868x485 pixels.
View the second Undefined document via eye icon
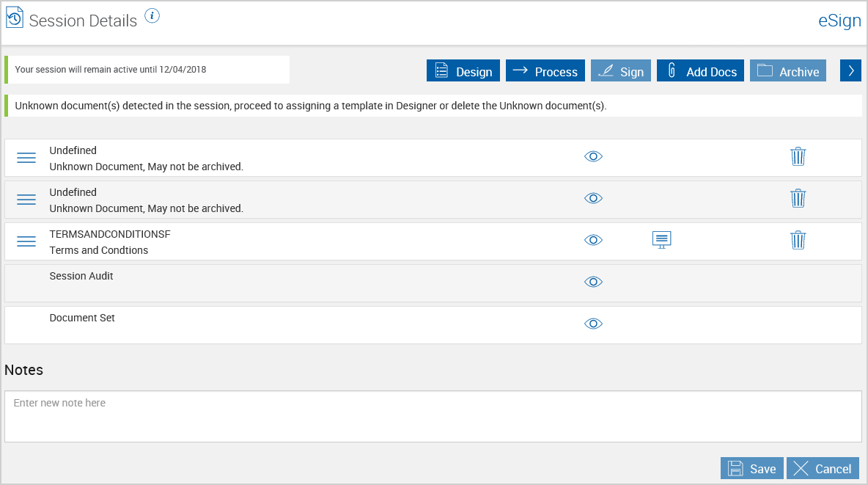pyautogui.click(x=593, y=198)
